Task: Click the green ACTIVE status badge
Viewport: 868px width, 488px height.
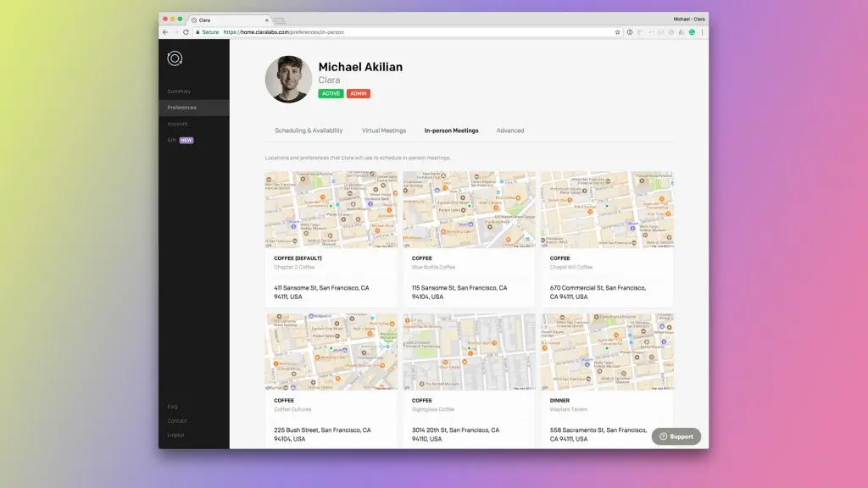Action: 331,93
